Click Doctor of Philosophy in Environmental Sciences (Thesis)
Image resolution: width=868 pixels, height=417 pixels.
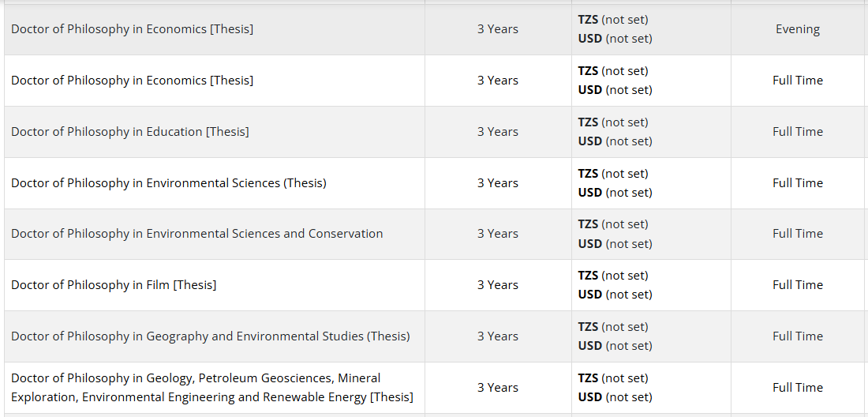point(169,183)
